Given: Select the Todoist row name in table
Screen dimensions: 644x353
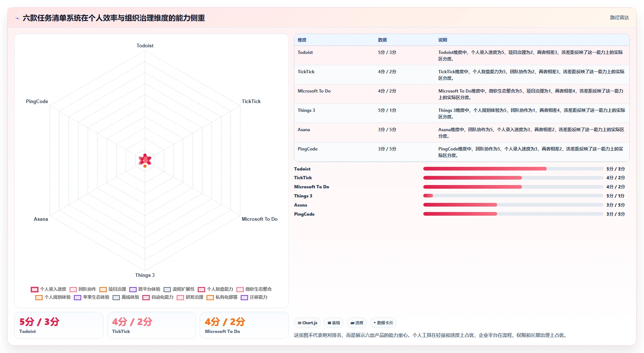Looking at the screenshot, I should (305, 52).
